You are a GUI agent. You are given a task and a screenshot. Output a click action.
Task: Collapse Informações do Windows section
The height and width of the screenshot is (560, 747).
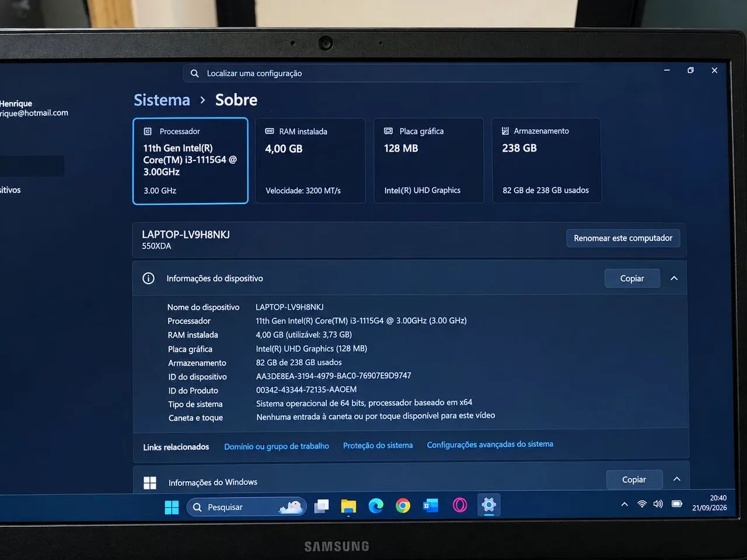pos(677,479)
